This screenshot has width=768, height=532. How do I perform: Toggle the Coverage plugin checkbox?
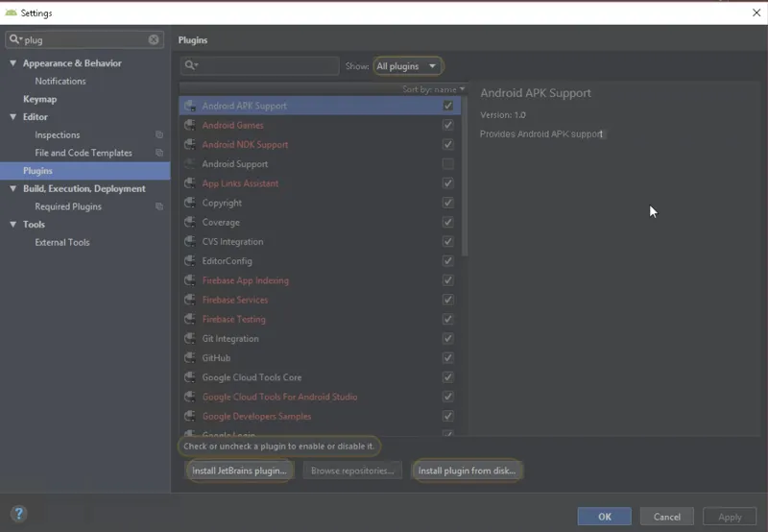[x=447, y=222]
